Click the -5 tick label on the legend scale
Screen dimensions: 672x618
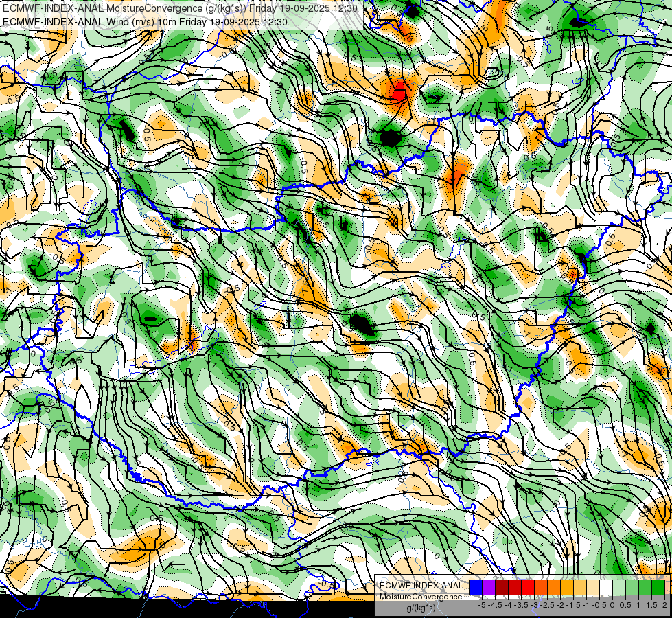pyautogui.click(x=482, y=605)
